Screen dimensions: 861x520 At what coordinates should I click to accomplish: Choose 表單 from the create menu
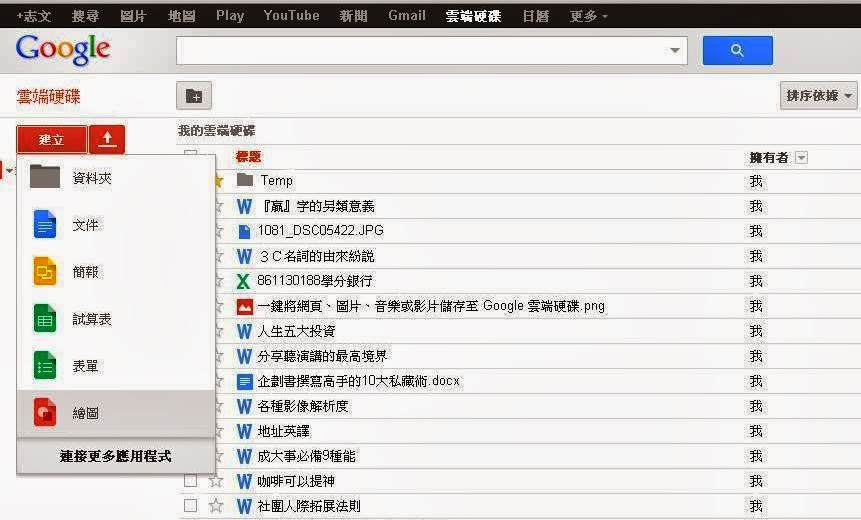coord(116,366)
